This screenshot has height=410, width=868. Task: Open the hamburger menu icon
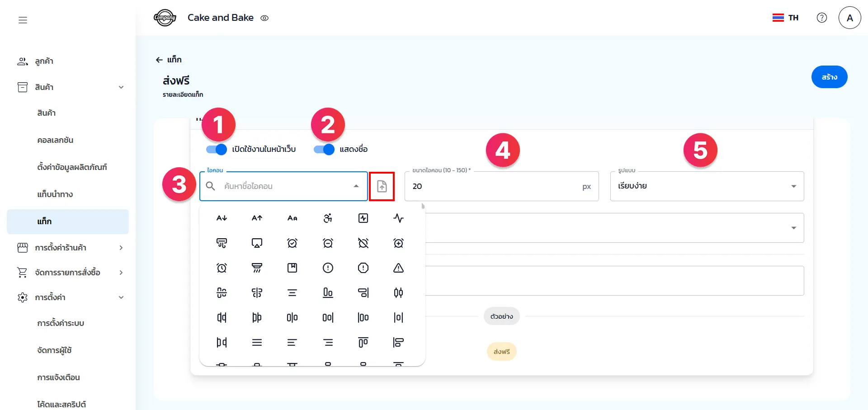point(23,20)
